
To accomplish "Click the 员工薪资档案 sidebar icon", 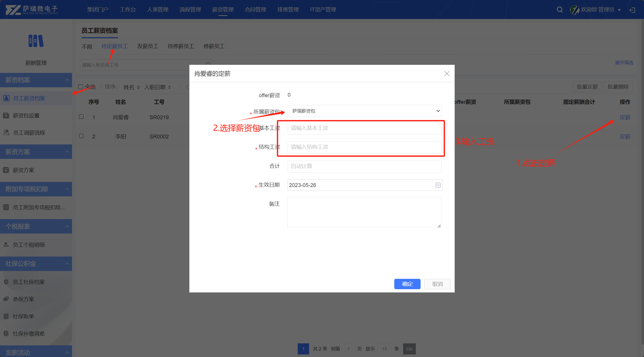I will coord(6,98).
